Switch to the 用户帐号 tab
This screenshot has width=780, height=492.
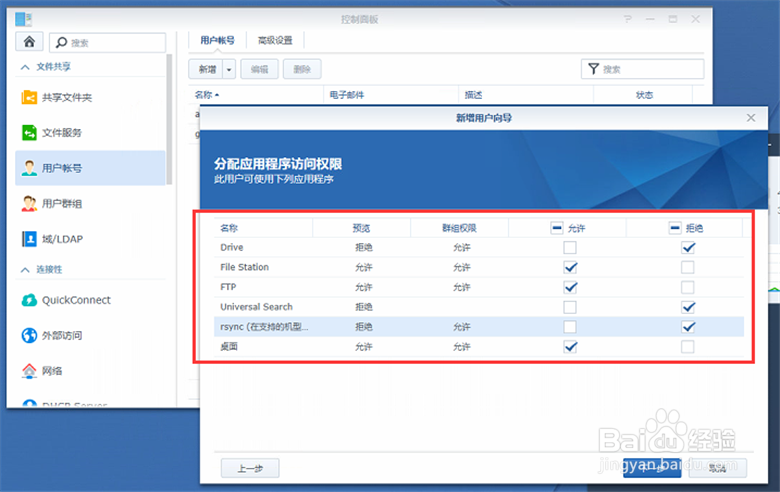click(217, 40)
